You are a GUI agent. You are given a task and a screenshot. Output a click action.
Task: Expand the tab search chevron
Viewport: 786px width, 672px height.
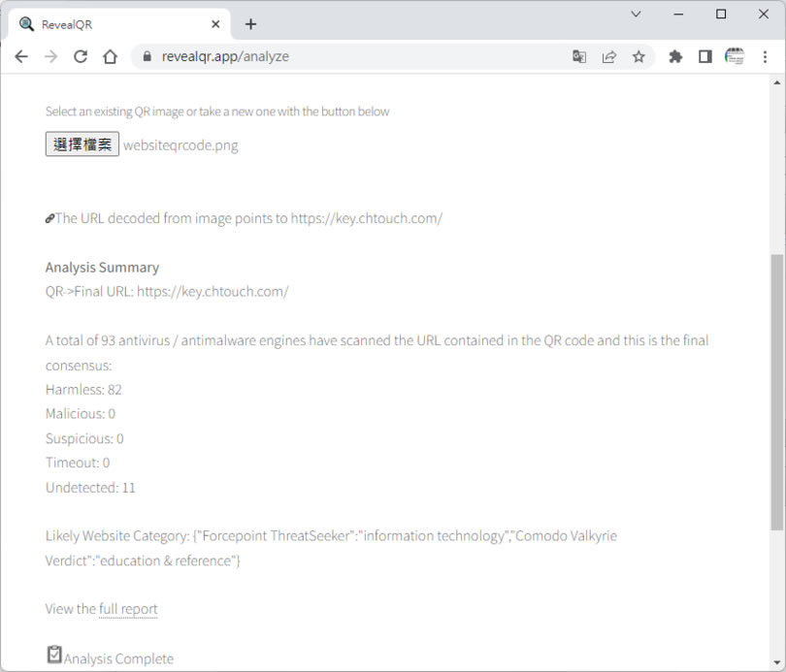click(636, 14)
